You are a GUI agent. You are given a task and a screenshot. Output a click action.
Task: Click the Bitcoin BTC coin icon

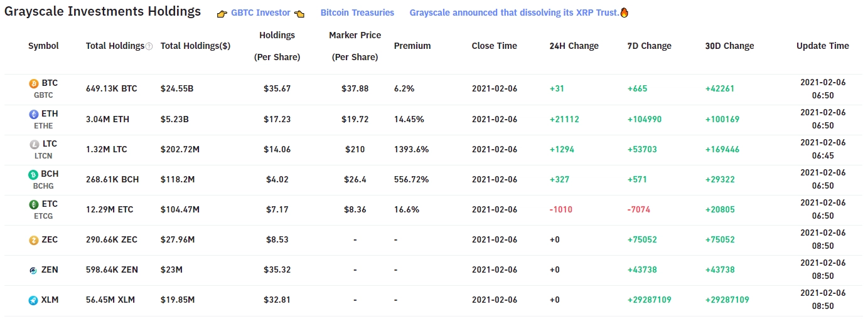point(34,83)
